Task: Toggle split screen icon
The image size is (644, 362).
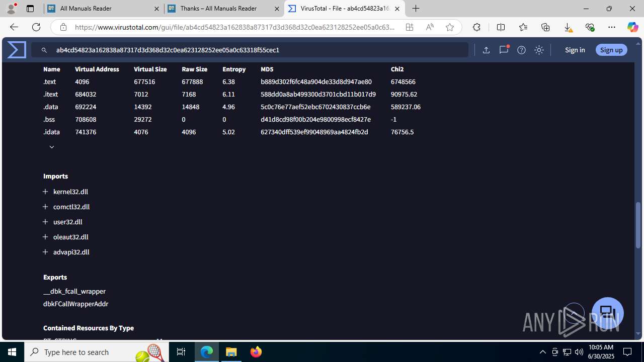Action: tap(501, 27)
